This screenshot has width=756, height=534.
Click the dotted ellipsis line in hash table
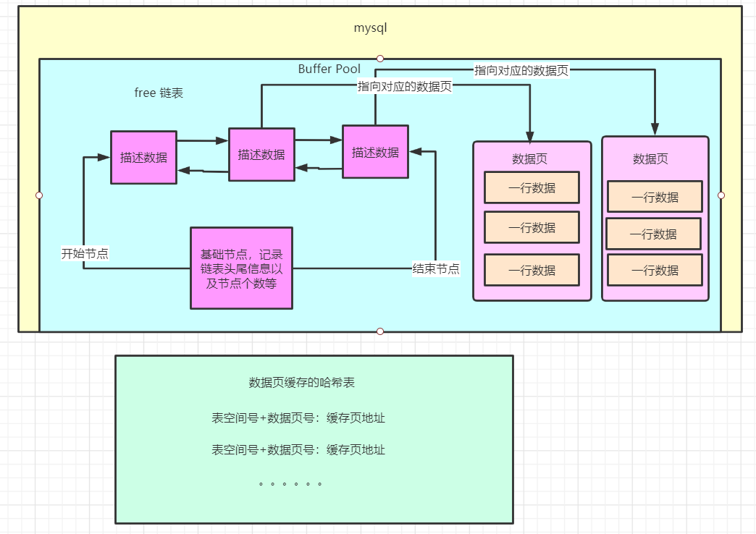[290, 483]
